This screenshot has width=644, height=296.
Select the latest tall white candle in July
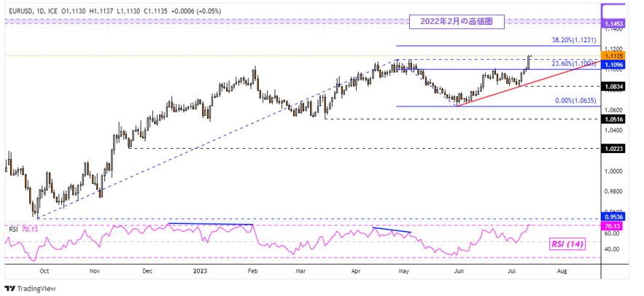(529, 62)
